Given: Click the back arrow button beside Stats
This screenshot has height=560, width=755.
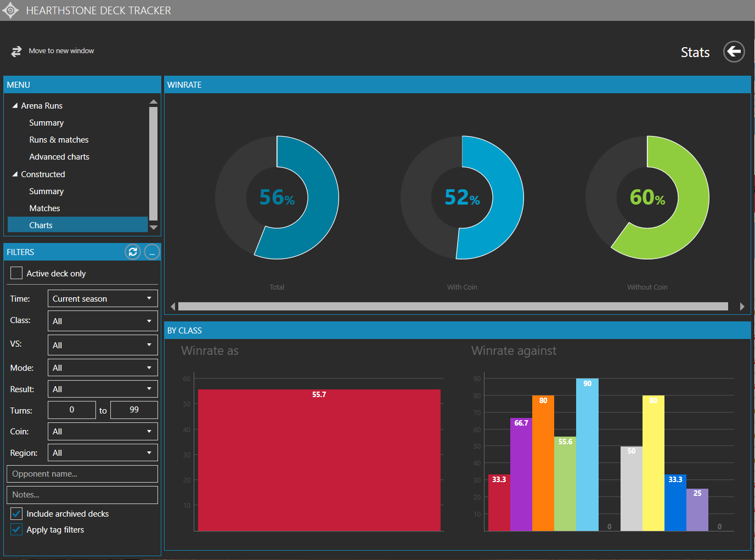Looking at the screenshot, I should click(x=734, y=52).
